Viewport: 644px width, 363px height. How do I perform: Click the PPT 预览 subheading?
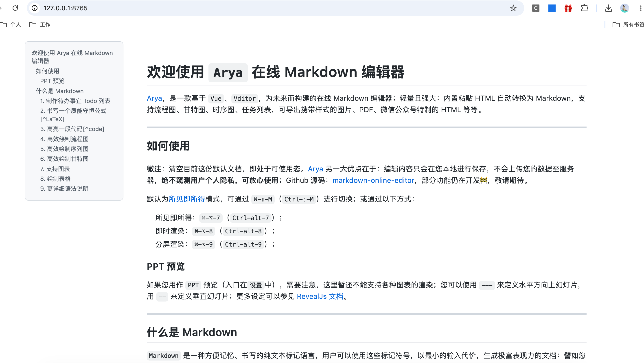pyautogui.click(x=166, y=267)
